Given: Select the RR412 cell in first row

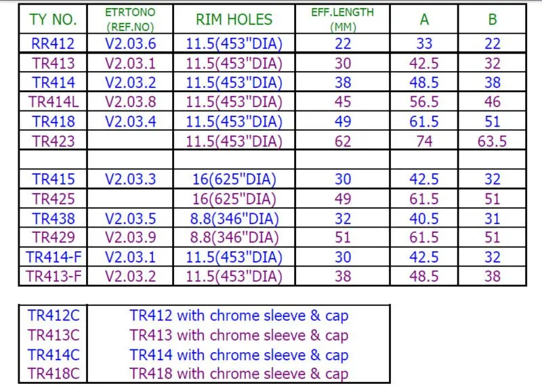Looking at the screenshot, I should 54,44.
